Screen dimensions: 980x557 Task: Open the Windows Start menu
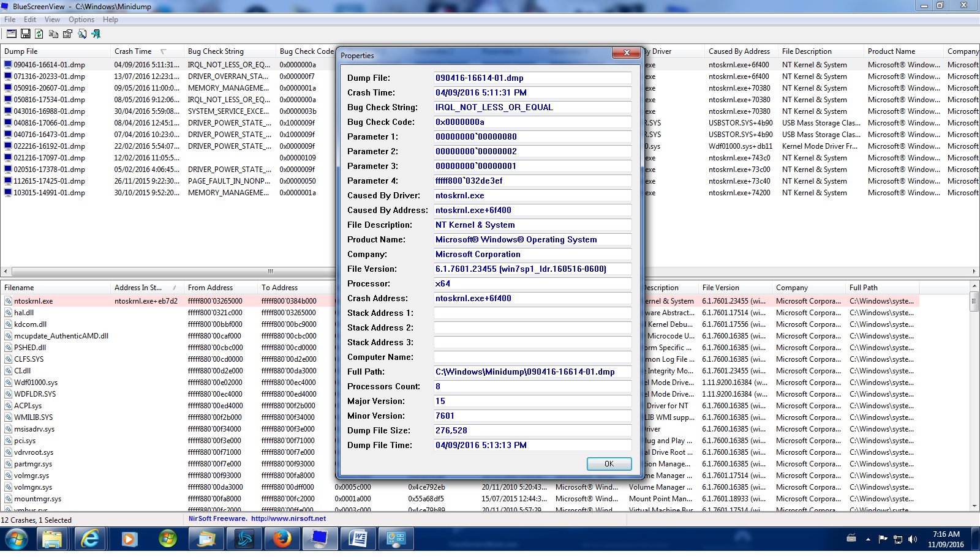(17, 539)
